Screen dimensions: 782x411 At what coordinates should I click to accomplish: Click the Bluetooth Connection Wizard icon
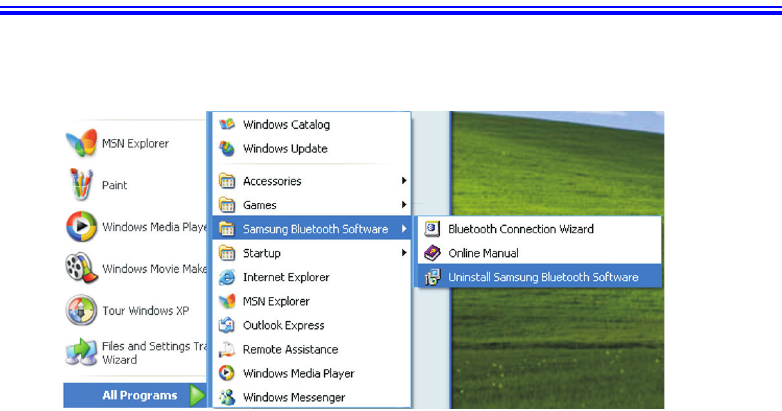pos(432,228)
